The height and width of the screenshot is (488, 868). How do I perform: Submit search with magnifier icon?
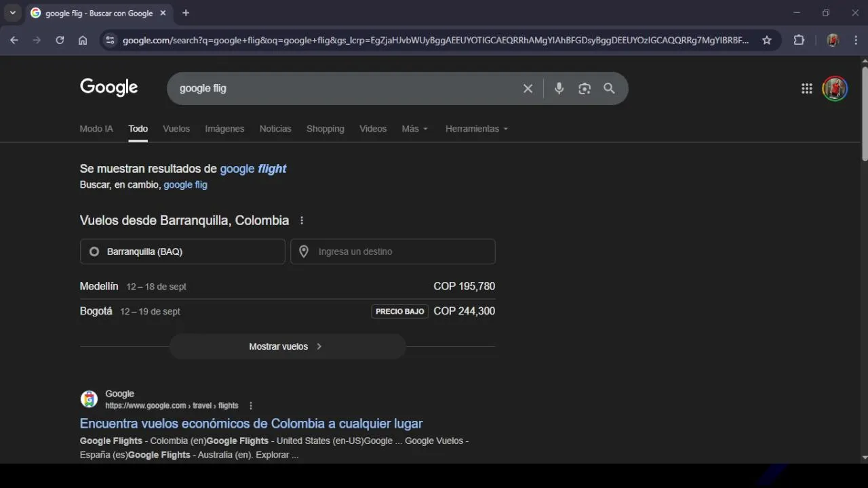click(x=609, y=88)
